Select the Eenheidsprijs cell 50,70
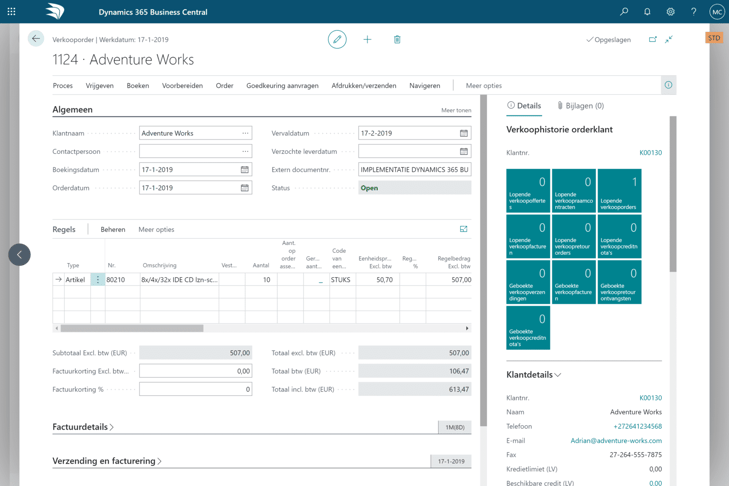This screenshot has height=486, width=729. click(x=378, y=280)
